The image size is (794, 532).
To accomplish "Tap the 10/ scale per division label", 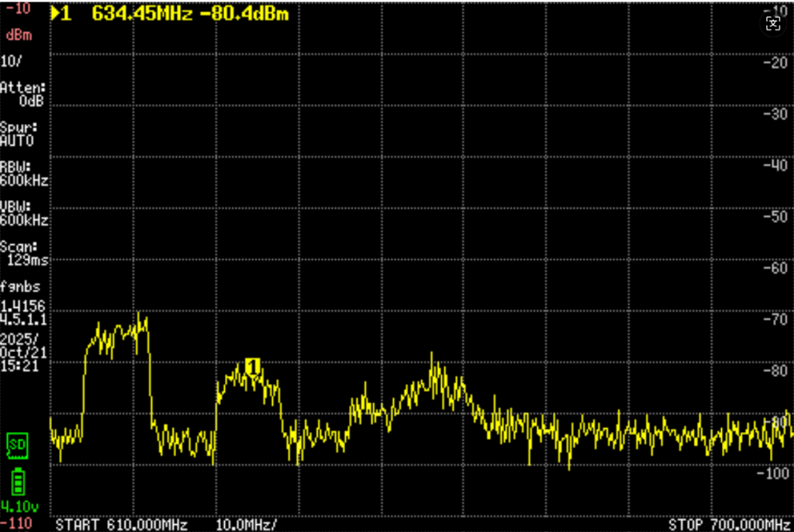I will pos(11,60).
